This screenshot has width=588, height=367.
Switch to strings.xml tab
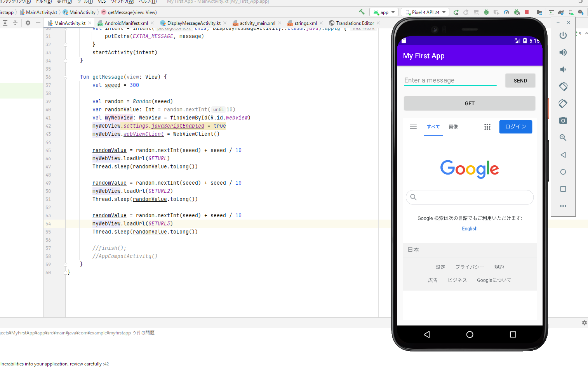[305, 23]
